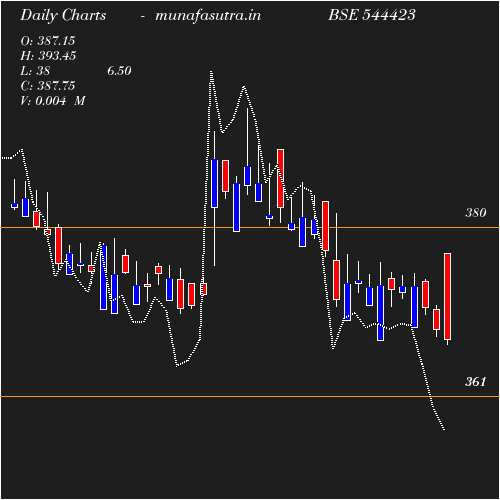
Task: Click the '6.50' value beside low
Action: click(119, 71)
